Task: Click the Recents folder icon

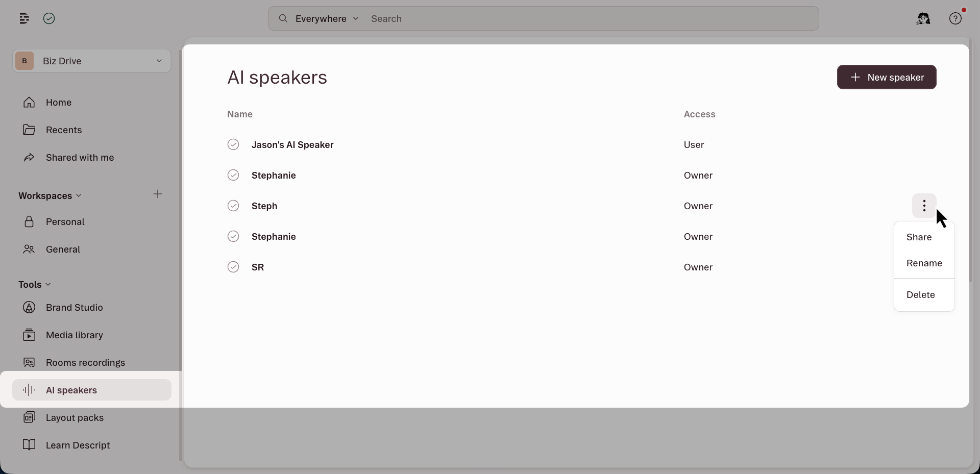Action: (30, 130)
